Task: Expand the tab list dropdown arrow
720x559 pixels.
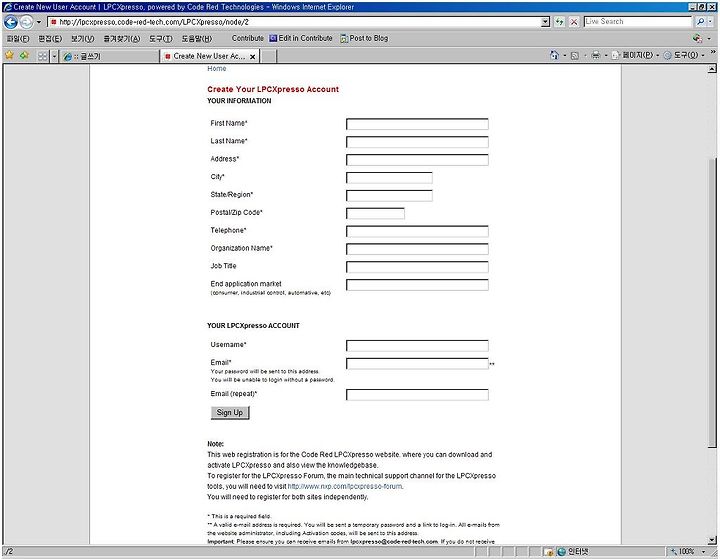Action: coord(54,56)
